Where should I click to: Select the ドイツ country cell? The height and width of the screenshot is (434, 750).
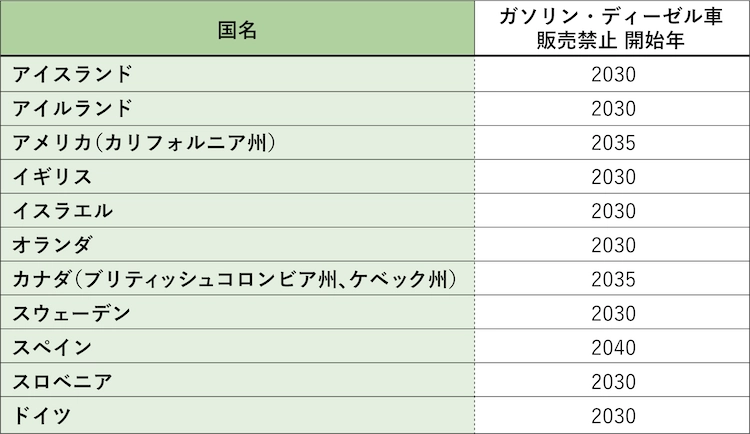click(237, 415)
